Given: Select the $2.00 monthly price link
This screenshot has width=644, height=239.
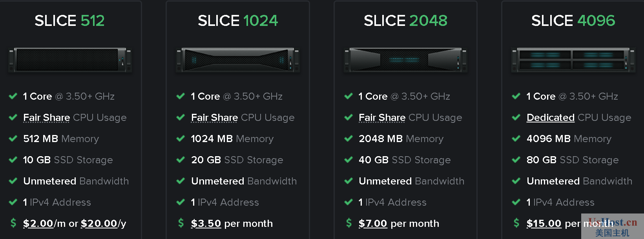Looking at the screenshot, I should (x=38, y=224).
